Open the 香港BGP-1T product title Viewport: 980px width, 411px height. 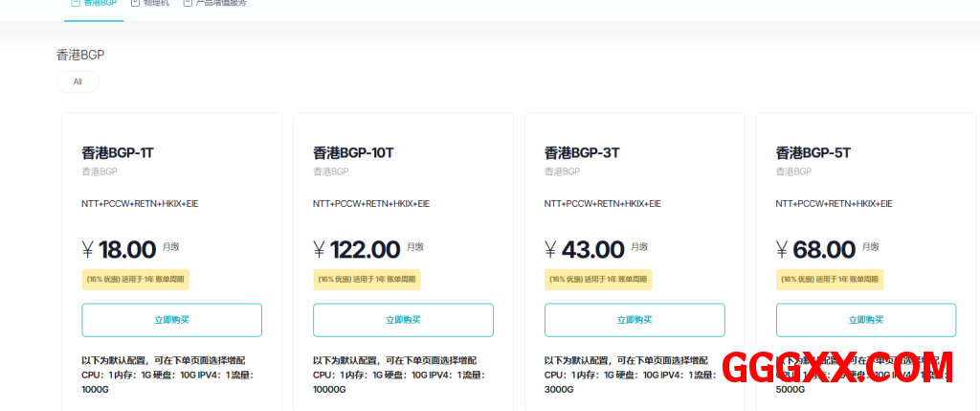click(118, 152)
